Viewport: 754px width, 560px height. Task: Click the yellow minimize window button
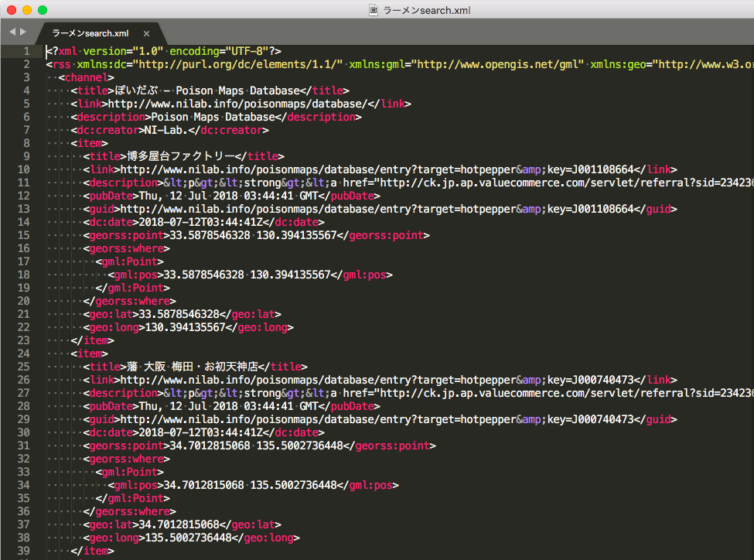click(27, 10)
